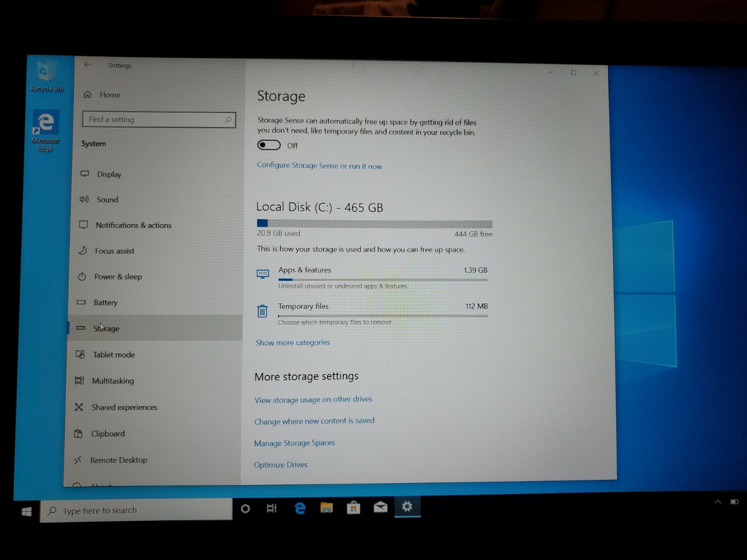The width and height of the screenshot is (747, 560).
Task: Click the Focus assist moon icon
Action: (x=83, y=251)
